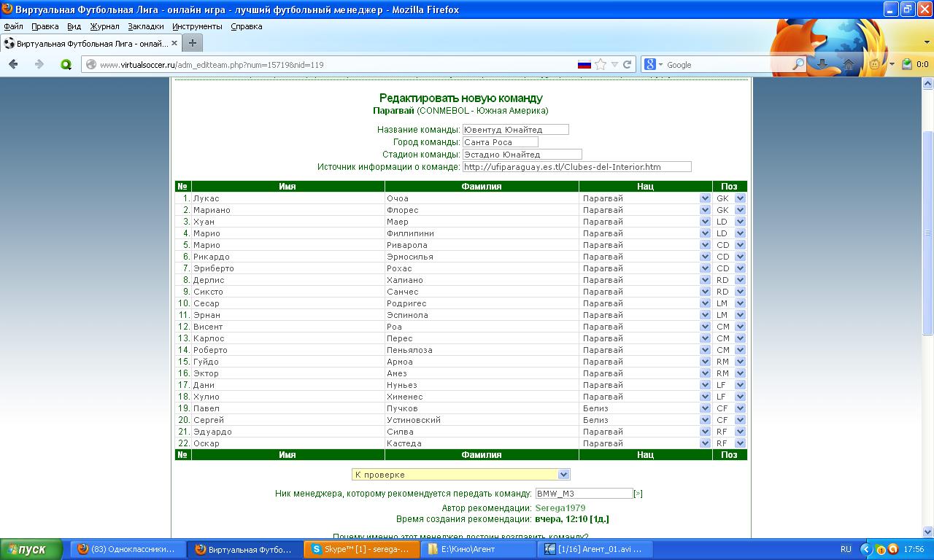Open position dropdown for Оскар Кастеда

click(x=740, y=443)
